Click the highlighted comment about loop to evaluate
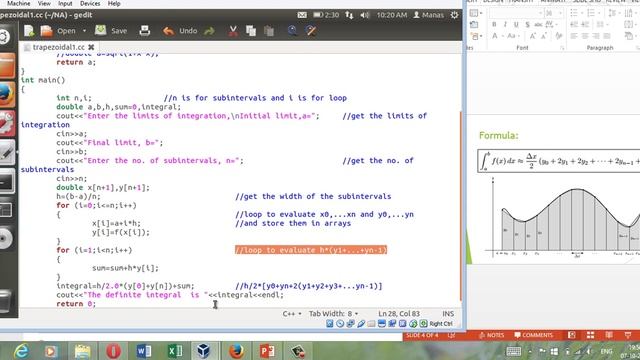 pyautogui.click(x=311, y=250)
